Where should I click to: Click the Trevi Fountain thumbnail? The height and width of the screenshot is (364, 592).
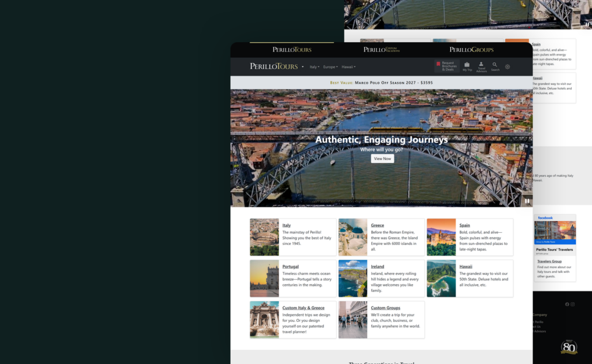click(x=264, y=320)
